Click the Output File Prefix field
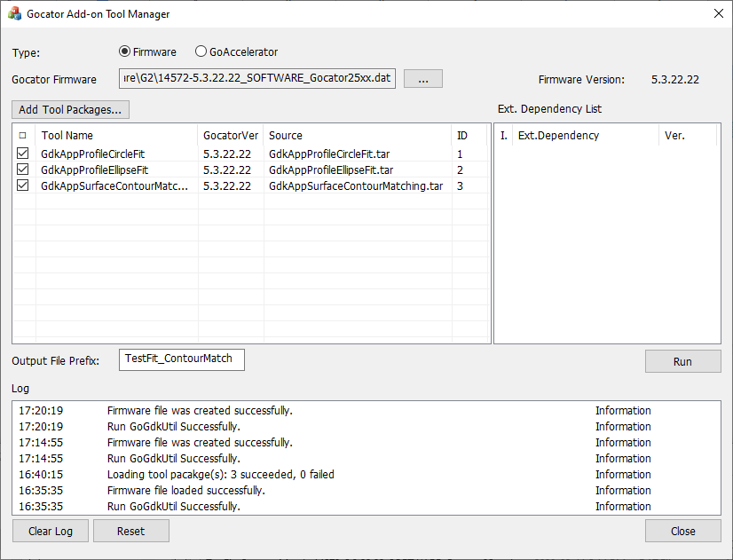The height and width of the screenshot is (560, 733). [x=181, y=359]
